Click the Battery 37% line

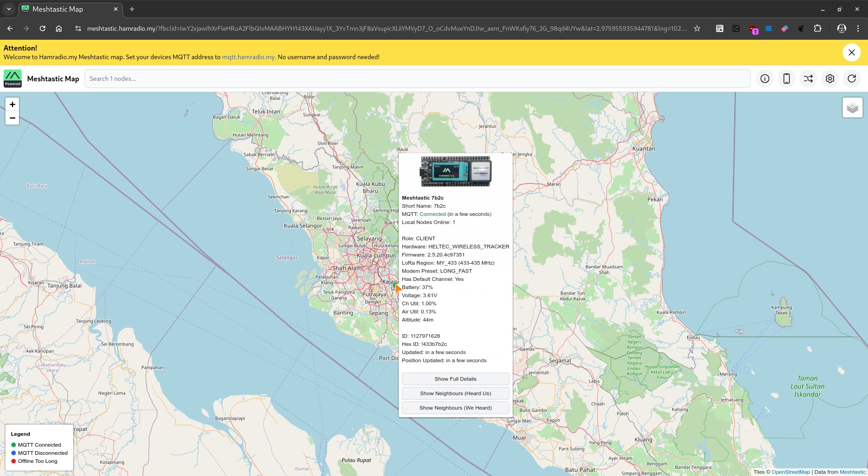pos(417,287)
